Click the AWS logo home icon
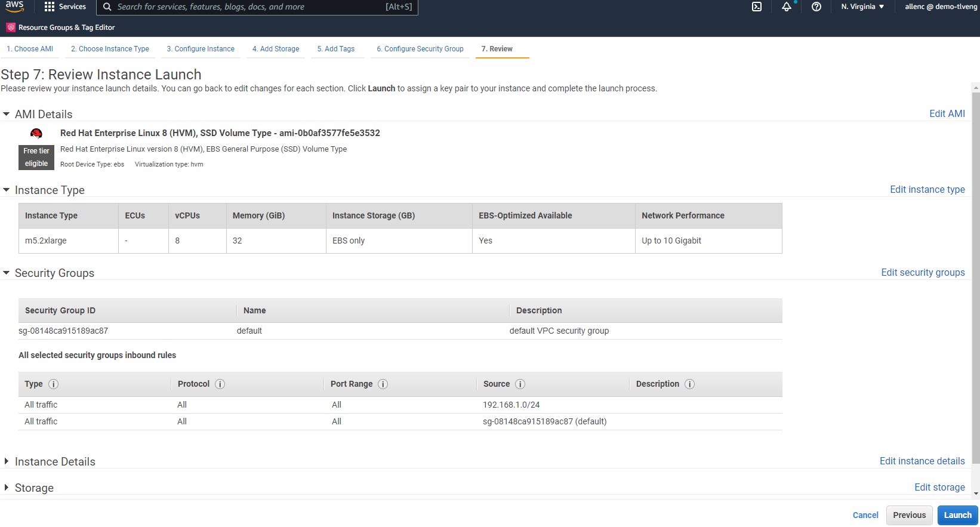 [x=14, y=7]
